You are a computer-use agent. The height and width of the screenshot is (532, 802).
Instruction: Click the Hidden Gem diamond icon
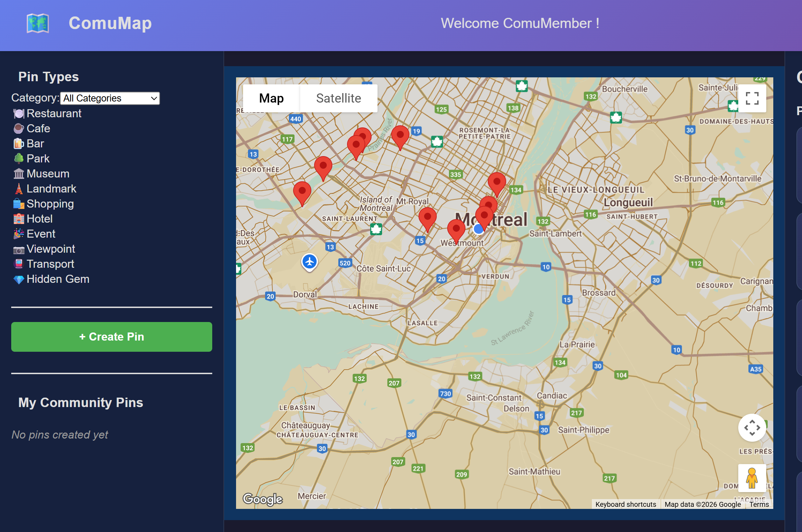pyautogui.click(x=19, y=279)
